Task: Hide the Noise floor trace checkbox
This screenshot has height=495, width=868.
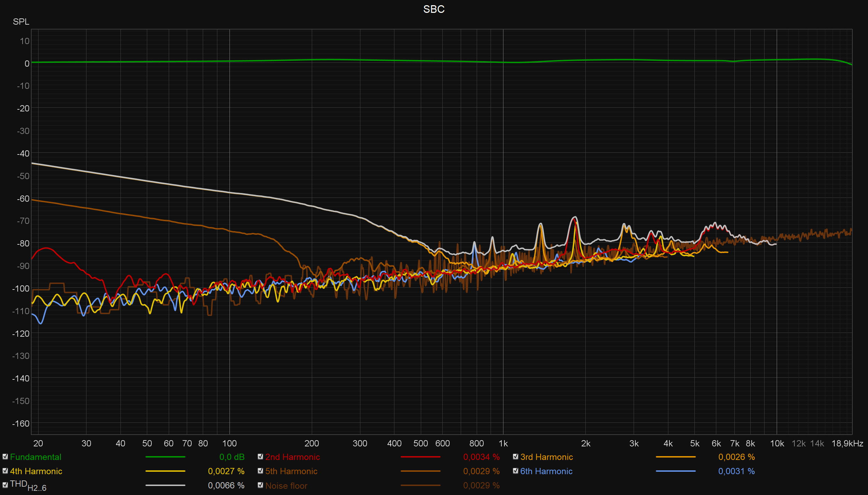Action: [260, 485]
